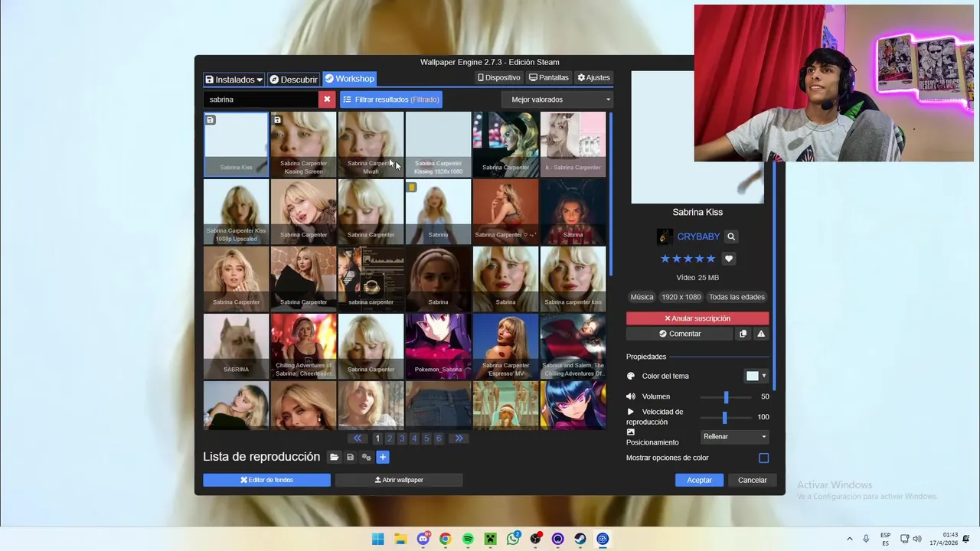Screen dimensions: 980x551
Task: Click the CRYBABY author avatar
Action: tap(665, 236)
